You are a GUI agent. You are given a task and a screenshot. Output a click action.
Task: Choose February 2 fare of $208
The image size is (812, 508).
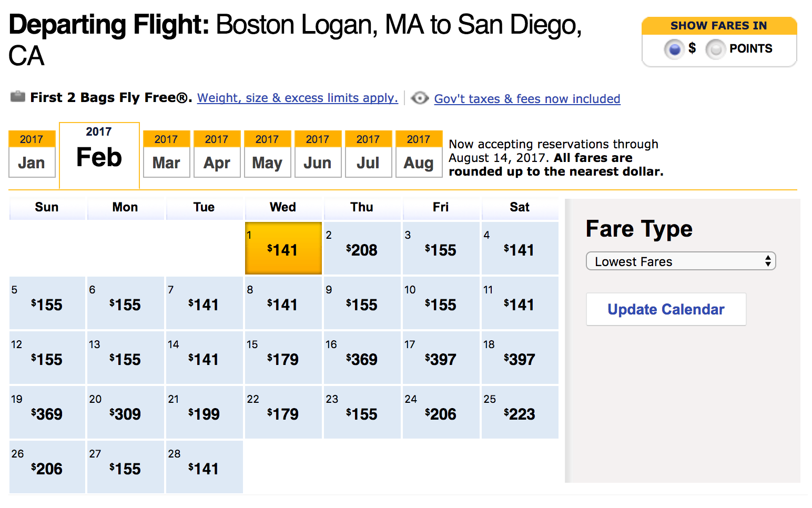pos(362,248)
